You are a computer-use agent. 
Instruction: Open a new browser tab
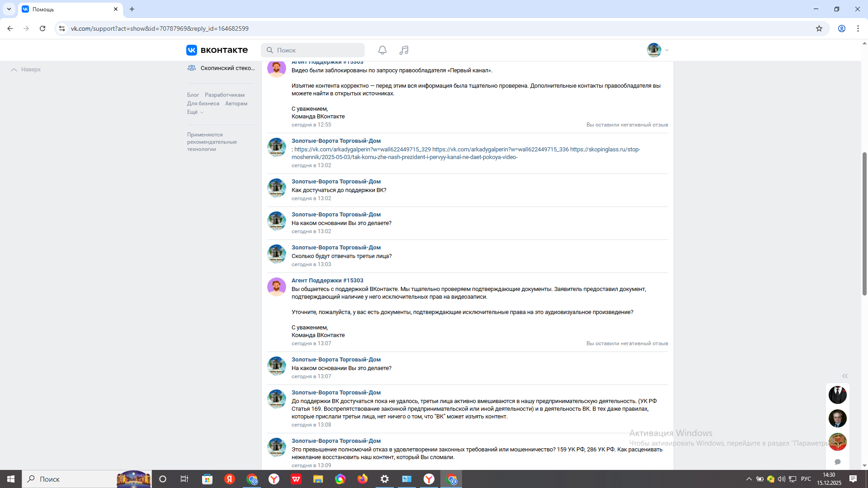coord(132,9)
